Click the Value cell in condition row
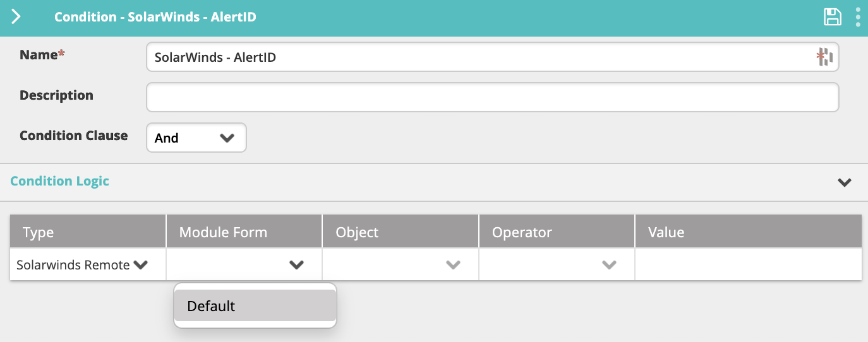The height and width of the screenshot is (342, 868). pos(749,265)
